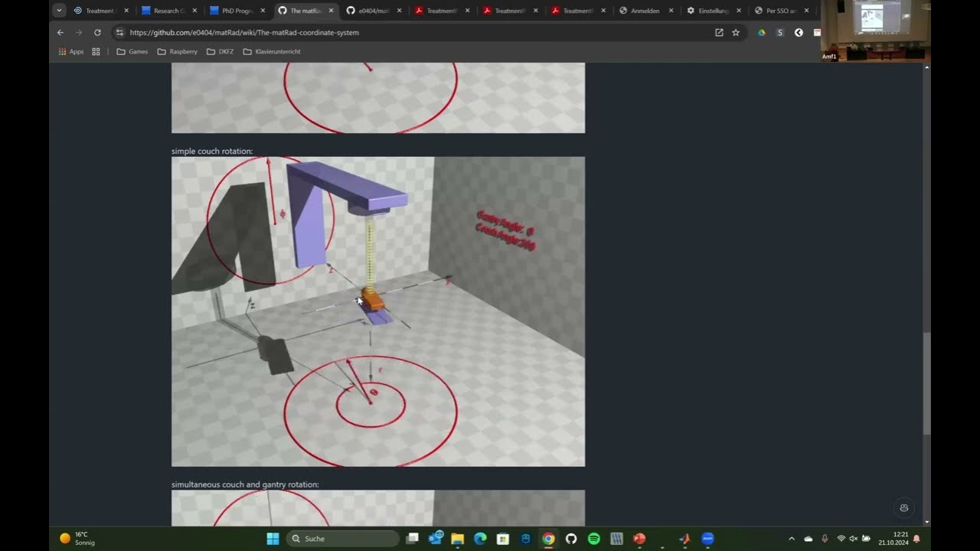Open Microsoft Edge from the taskbar
Image resolution: width=980 pixels, height=551 pixels.
[480, 539]
